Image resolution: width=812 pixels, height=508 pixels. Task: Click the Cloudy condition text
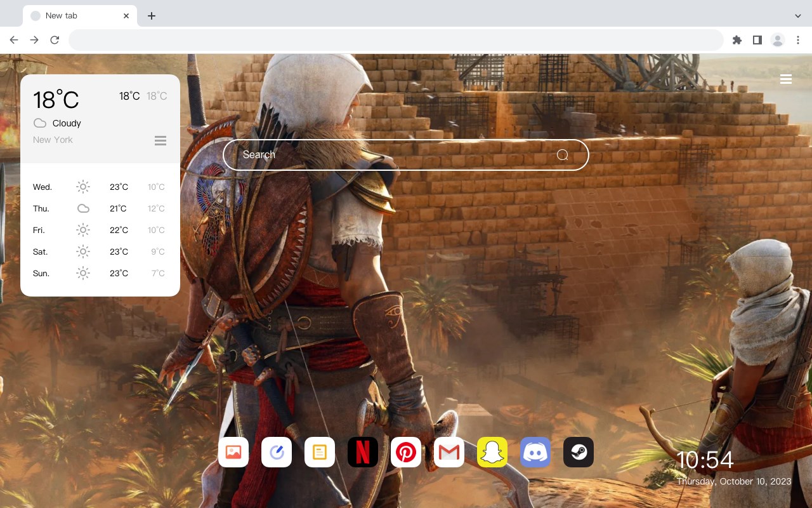coord(67,123)
